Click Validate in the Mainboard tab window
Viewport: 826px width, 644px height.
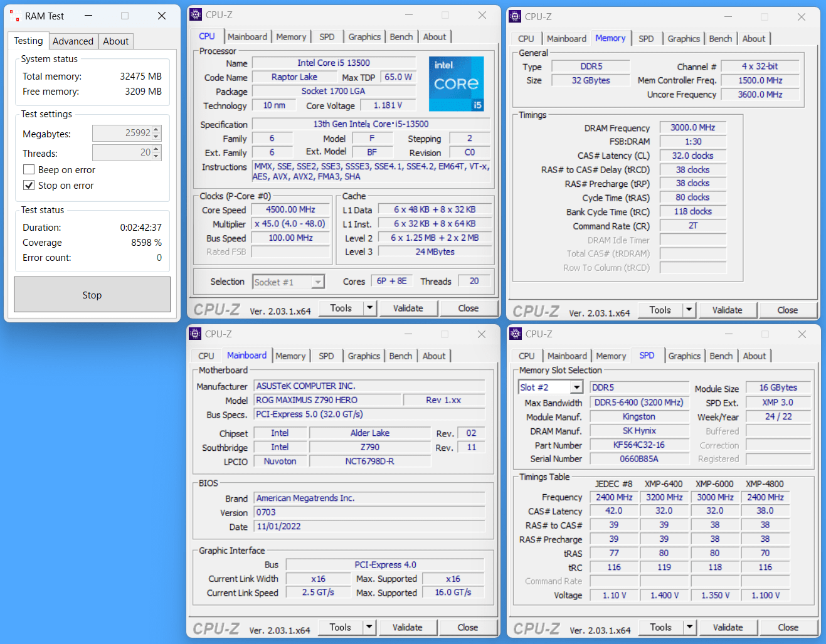tap(407, 627)
